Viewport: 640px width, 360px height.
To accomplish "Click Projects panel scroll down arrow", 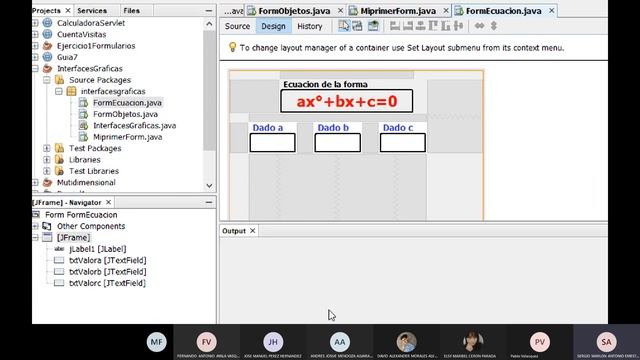I will coord(209,186).
